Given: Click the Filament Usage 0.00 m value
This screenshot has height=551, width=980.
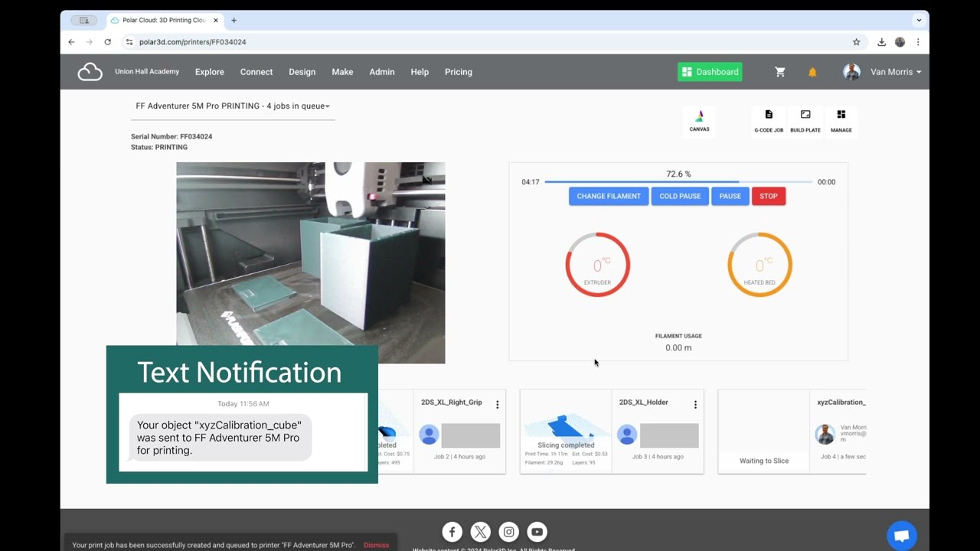Looking at the screenshot, I should (678, 347).
